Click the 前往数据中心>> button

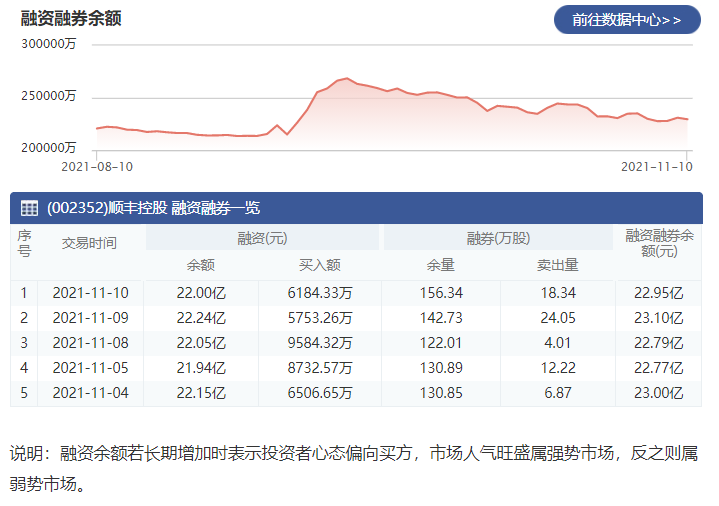[x=627, y=20]
